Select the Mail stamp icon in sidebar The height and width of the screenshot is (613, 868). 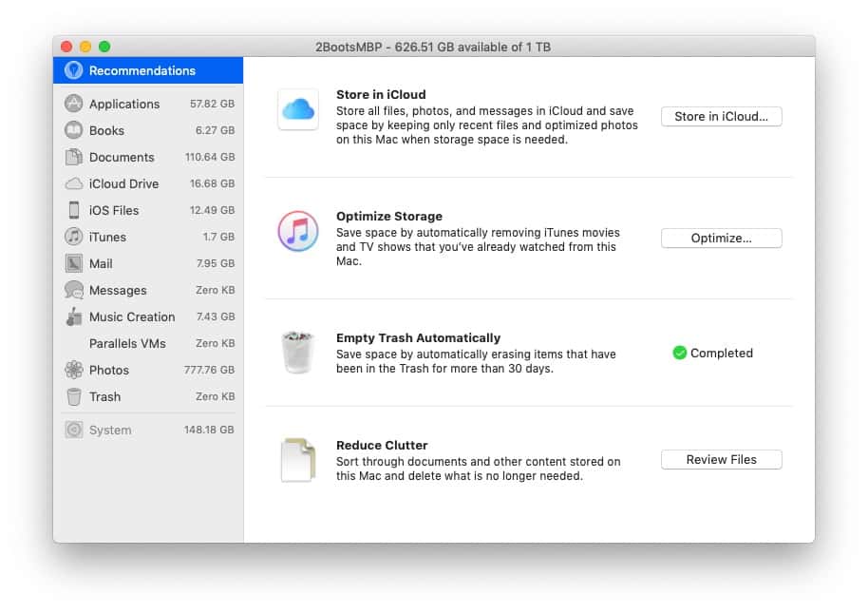73,263
